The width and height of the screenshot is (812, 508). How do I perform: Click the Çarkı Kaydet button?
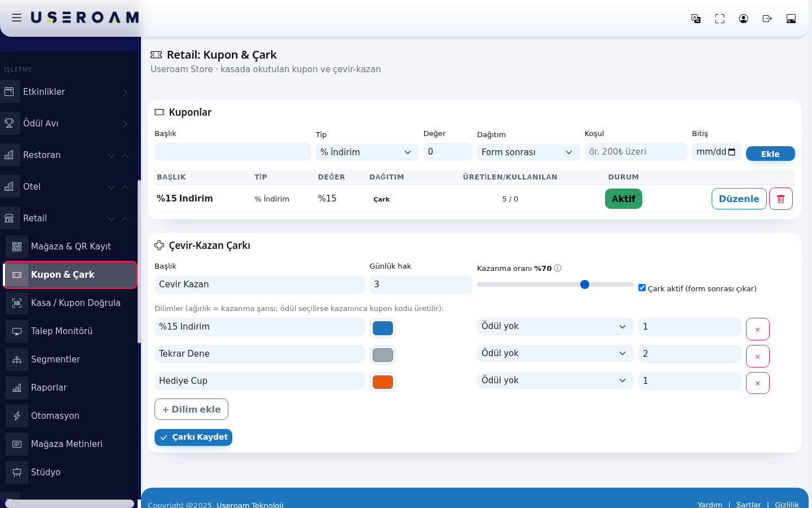point(193,437)
